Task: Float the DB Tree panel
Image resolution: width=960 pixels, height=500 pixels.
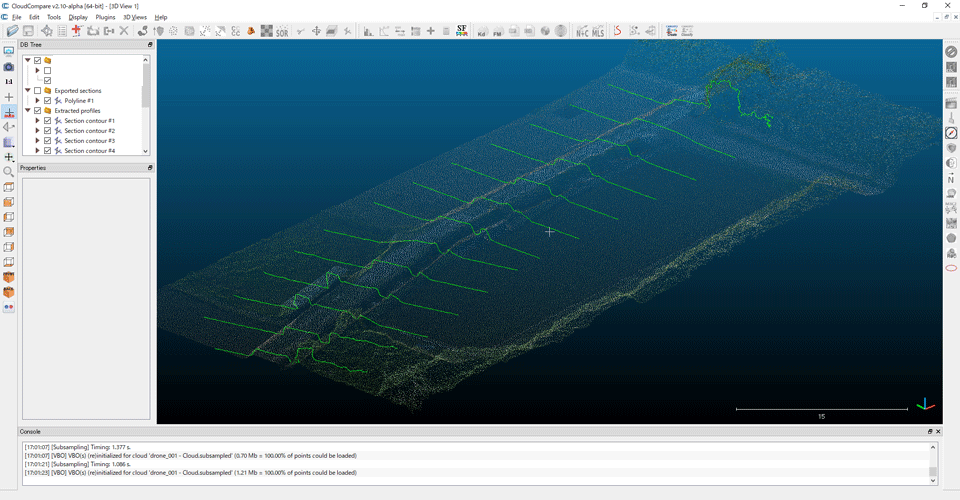Action: [x=150, y=45]
